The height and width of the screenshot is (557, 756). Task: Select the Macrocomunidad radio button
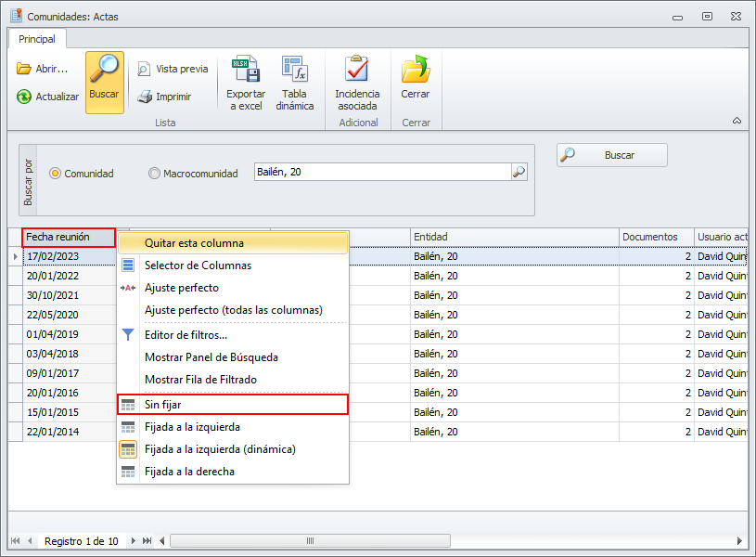[154, 174]
